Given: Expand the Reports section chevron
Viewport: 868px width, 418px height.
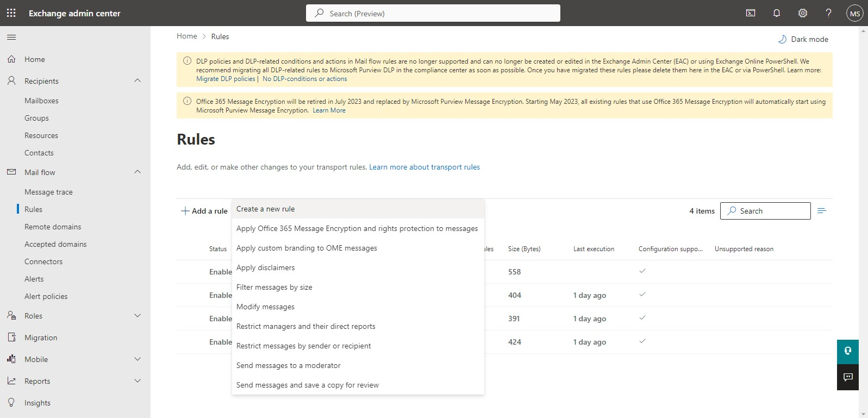Looking at the screenshot, I should tap(138, 380).
